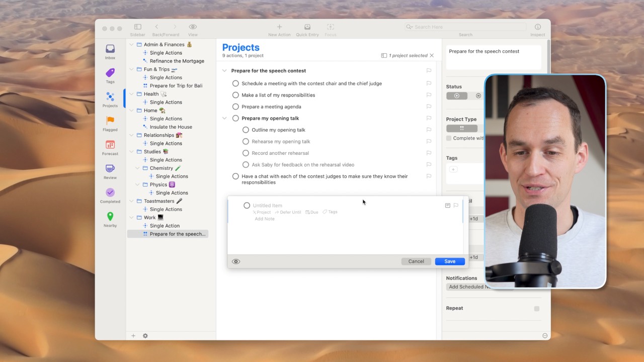Add Tags in Quick Entry

pyautogui.click(x=330, y=212)
